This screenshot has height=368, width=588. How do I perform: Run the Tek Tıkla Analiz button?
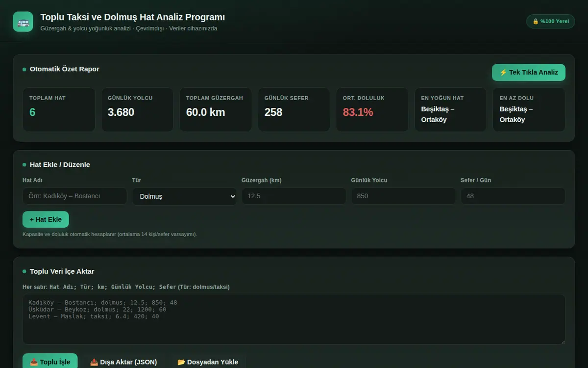pyautogui.click(x=529, y=72)
